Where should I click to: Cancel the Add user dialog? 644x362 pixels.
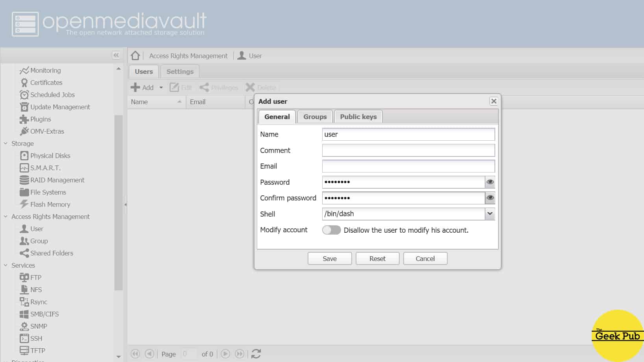[425, 259]
